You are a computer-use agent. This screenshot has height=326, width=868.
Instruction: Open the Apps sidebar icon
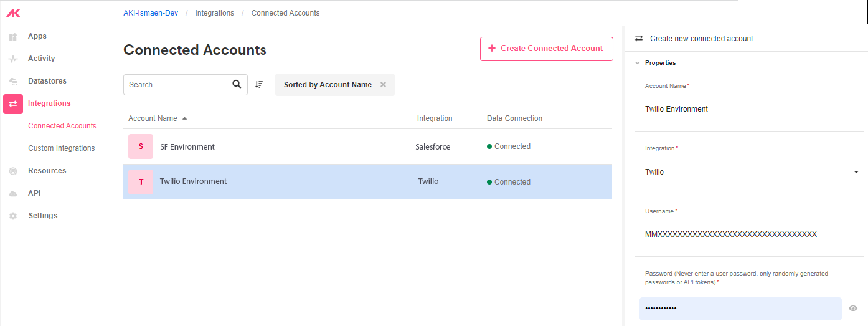13,37
